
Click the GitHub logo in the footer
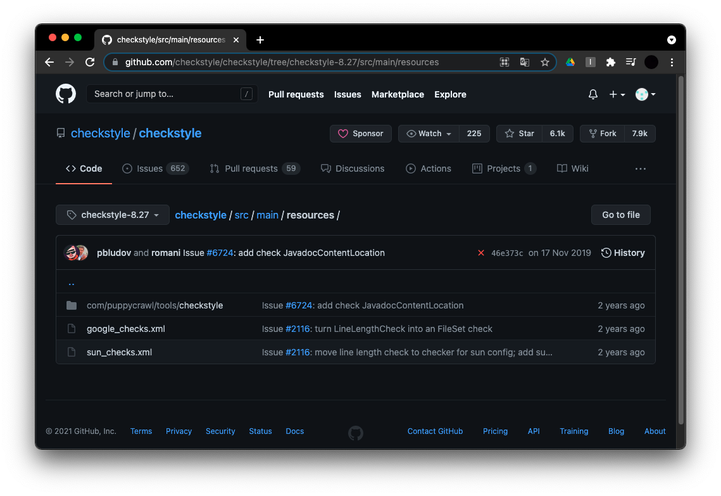(x=355, y=432)
